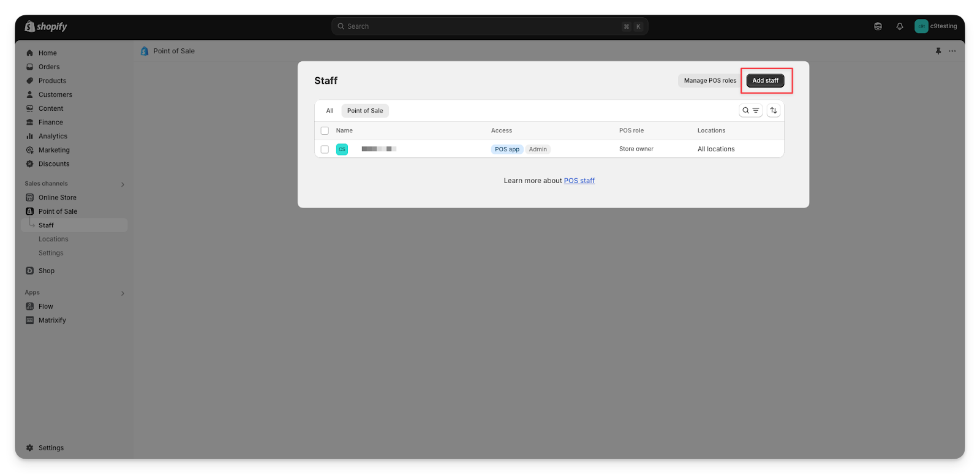Open the POS staff help link
This screenshot has width=980, height=474.
[x=579, y=181]
